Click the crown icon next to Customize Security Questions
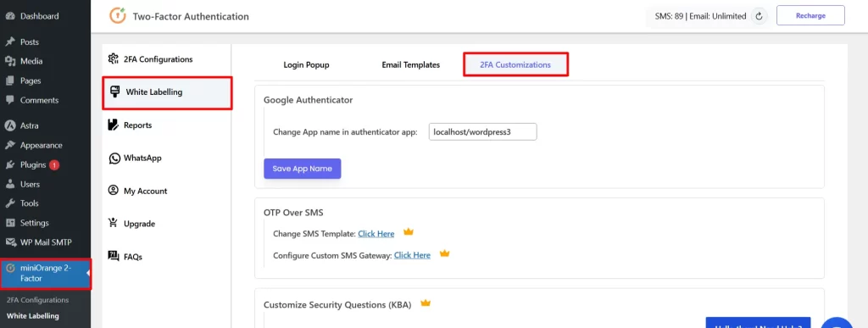 (426, 303)
